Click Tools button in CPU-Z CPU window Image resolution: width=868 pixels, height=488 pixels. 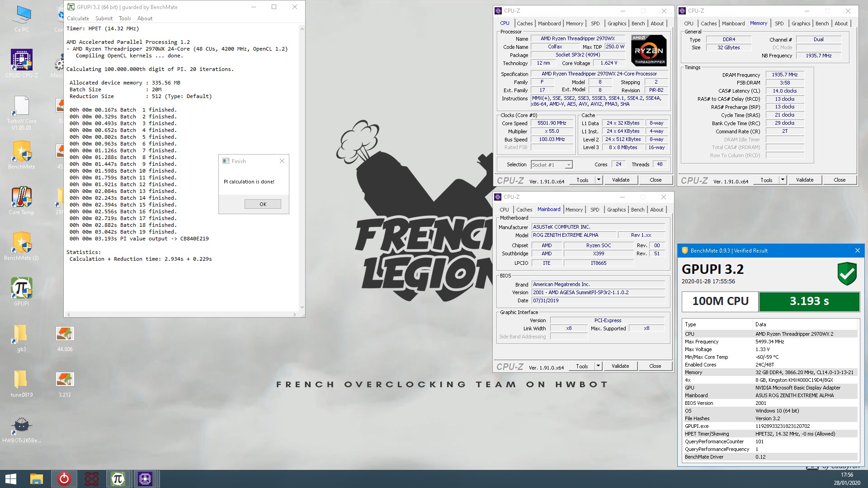(582, 180)
